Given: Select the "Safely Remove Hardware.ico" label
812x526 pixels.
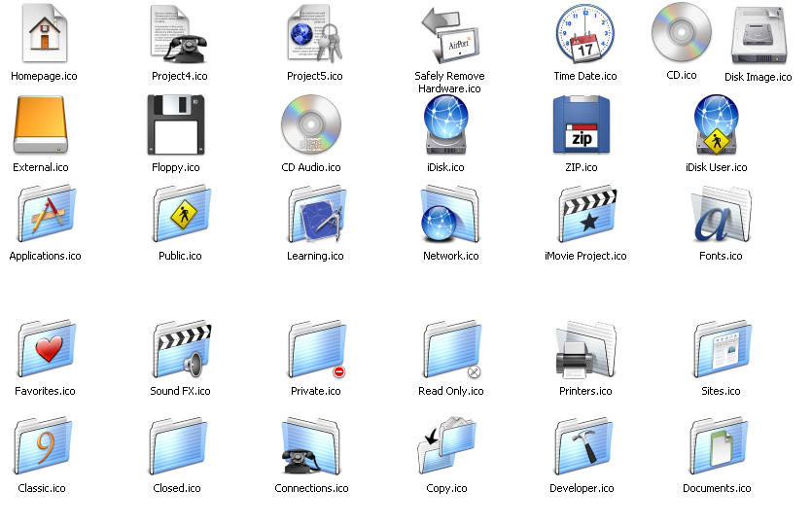Looking at the screenshot, I should (x=449, y=83).
